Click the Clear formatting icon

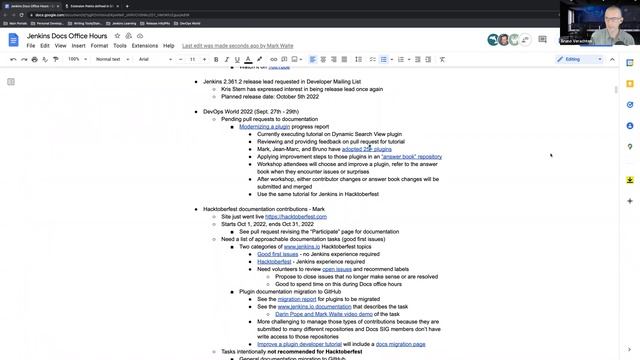(x=442, y=60)
